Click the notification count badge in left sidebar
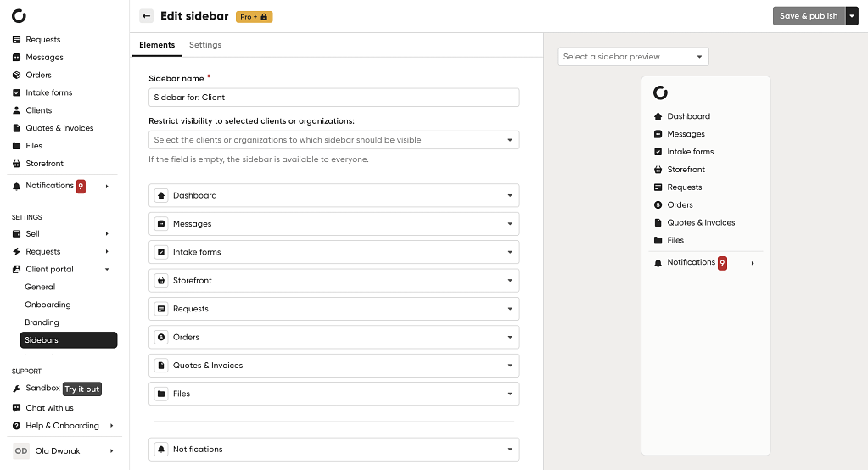The image size is (868, 470). [x=81, y=187]
